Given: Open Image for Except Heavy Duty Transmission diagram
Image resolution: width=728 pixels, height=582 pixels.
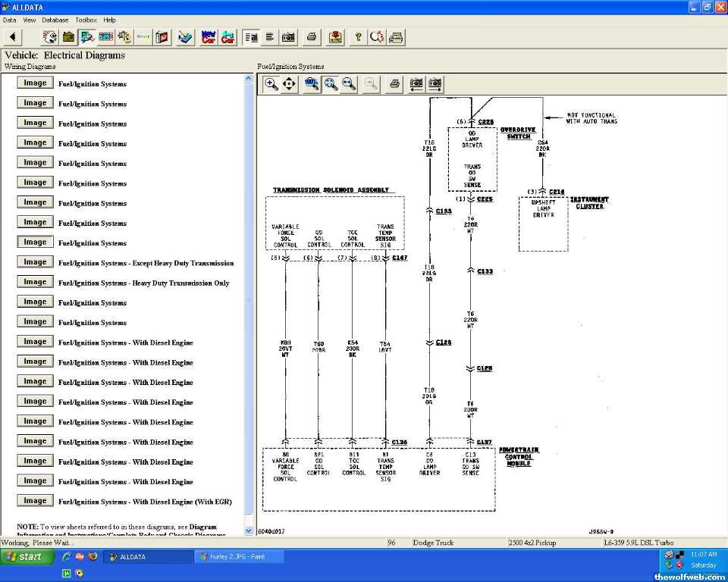Looking at the screenshot, I should tap(36, 261).
